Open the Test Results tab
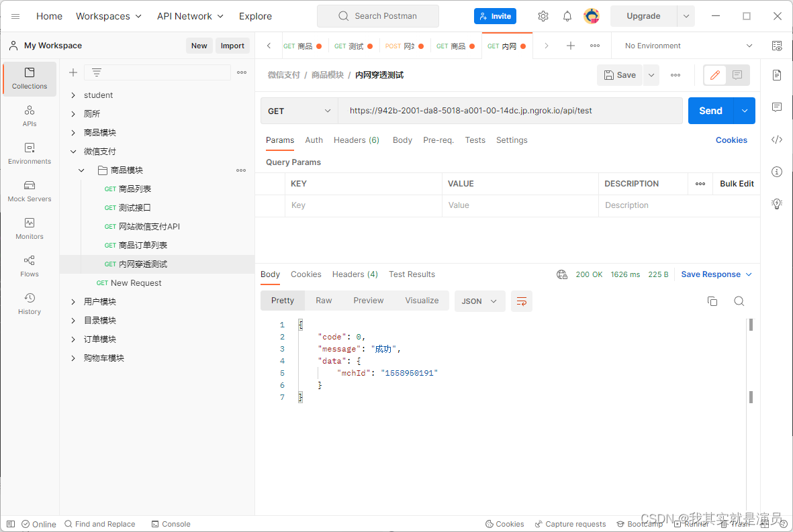Image resolution: width=793 pixels, height=532 pixels. 412,274
